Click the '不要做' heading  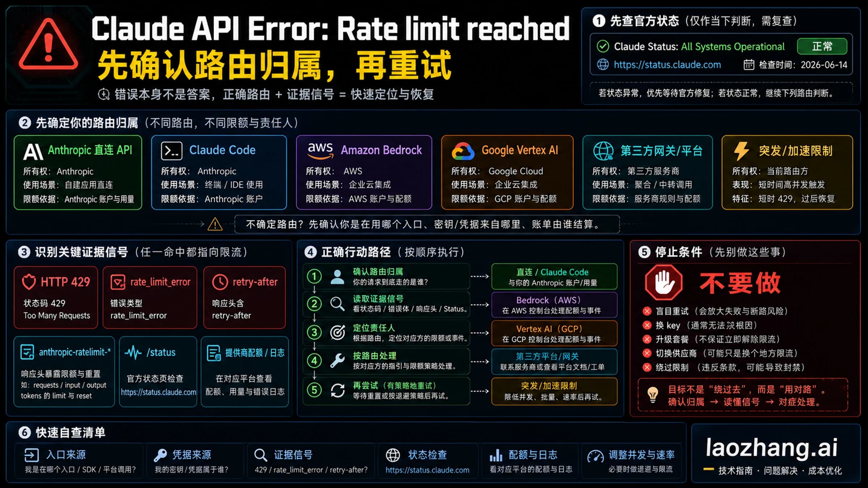[740, 283]
